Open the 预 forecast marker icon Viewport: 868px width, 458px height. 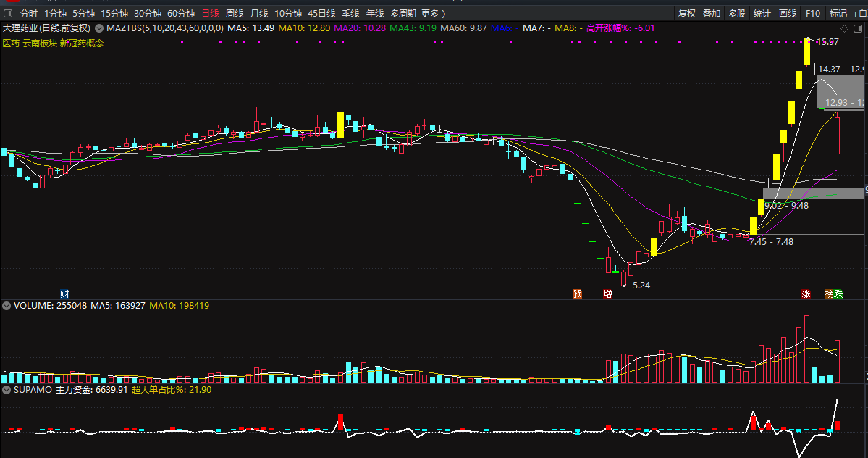coord(577,293)
